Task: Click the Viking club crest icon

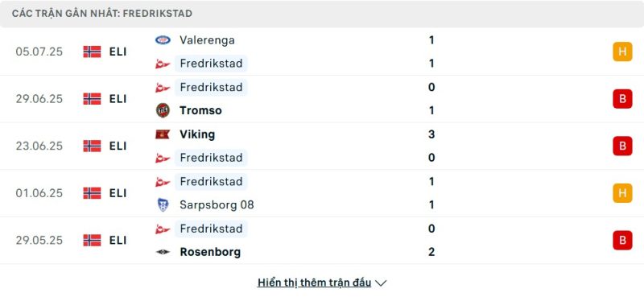Action: point(163,134)
